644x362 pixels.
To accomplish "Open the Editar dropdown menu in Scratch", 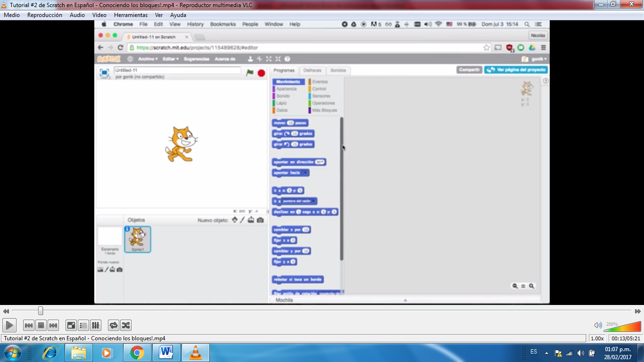I will point(169,58).
